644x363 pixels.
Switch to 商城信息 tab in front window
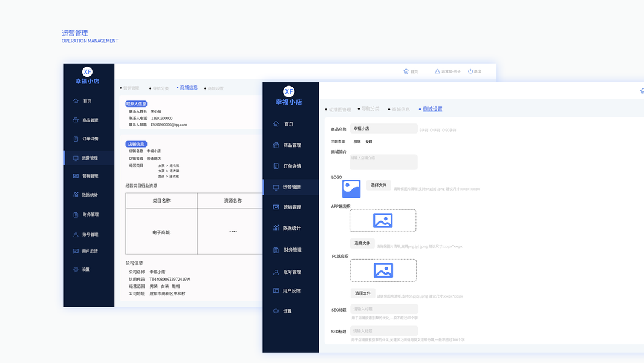pos(400,109)
